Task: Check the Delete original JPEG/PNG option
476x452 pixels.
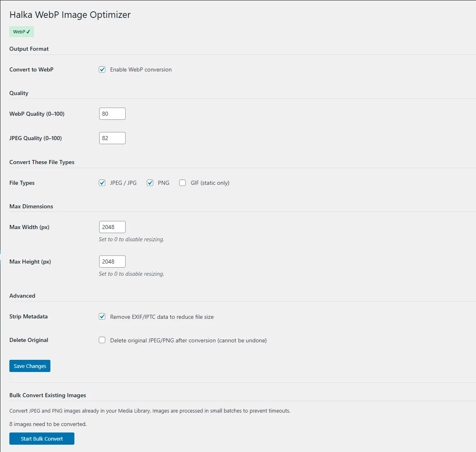Action: point(102,340)
